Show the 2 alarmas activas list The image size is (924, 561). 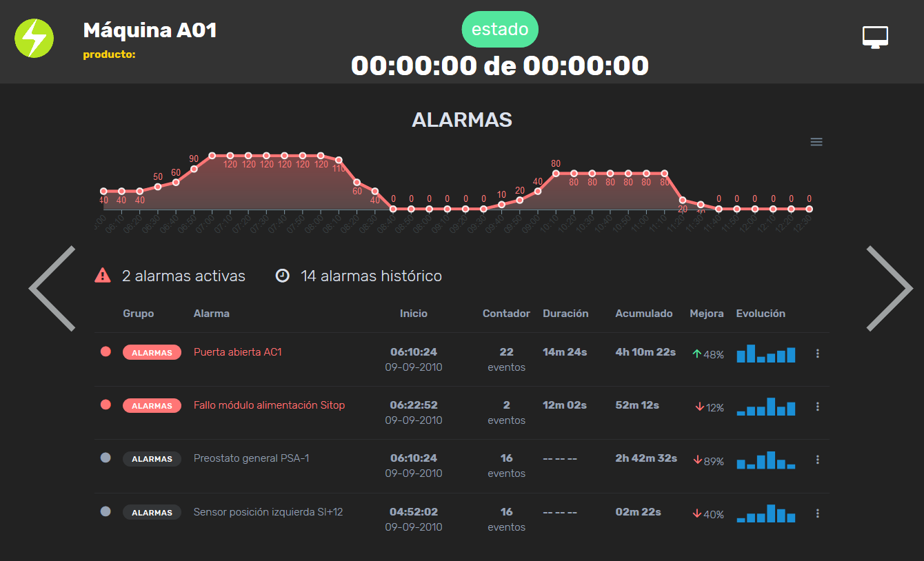coord(183,276)
